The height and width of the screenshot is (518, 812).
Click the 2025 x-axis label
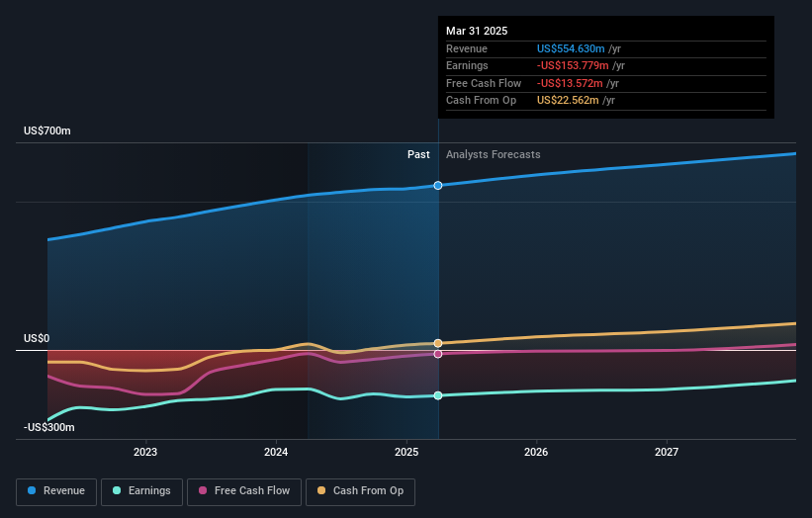(x=406, y=452)
